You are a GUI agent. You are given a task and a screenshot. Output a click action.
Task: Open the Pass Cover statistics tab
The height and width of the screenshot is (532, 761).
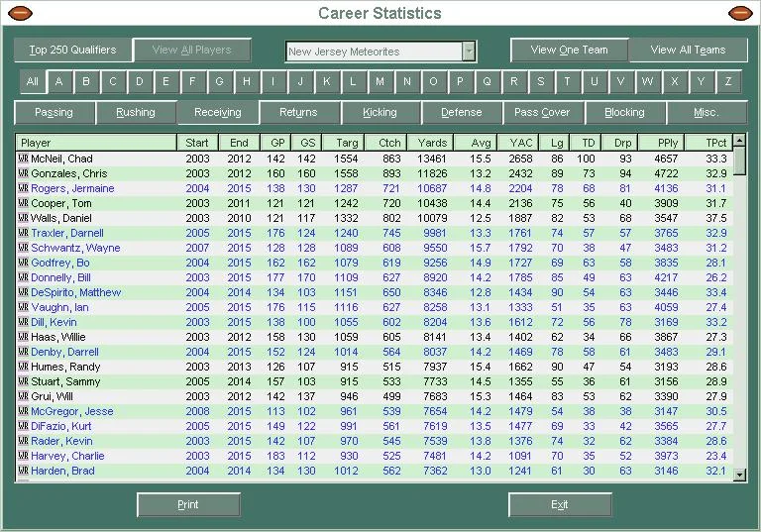[542, 112]
